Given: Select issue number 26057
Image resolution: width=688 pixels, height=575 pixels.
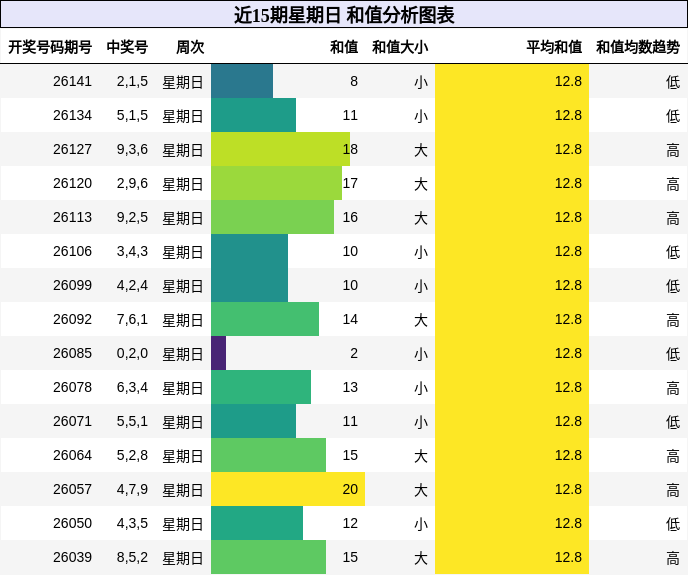Looking at the screenshot, I should [x=72, y=489].
